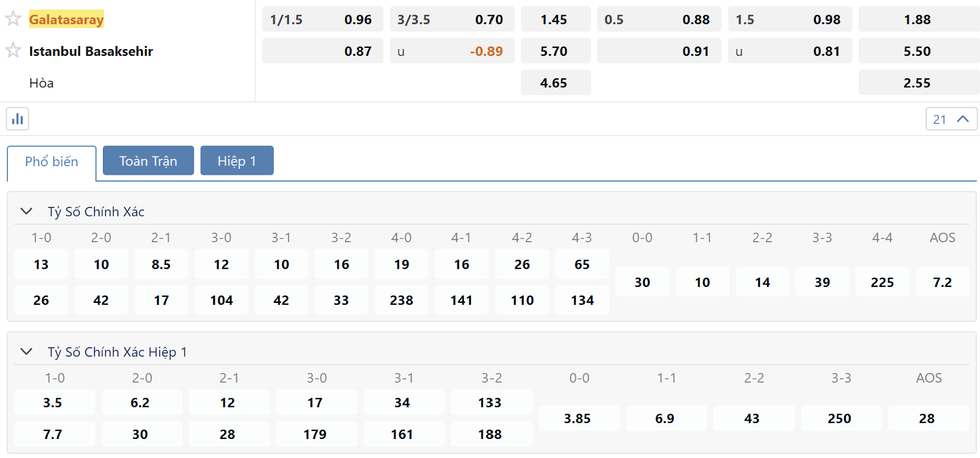Select the Phổ biến tab
Viewport: 980px width, 458px height.
point(51,162)
